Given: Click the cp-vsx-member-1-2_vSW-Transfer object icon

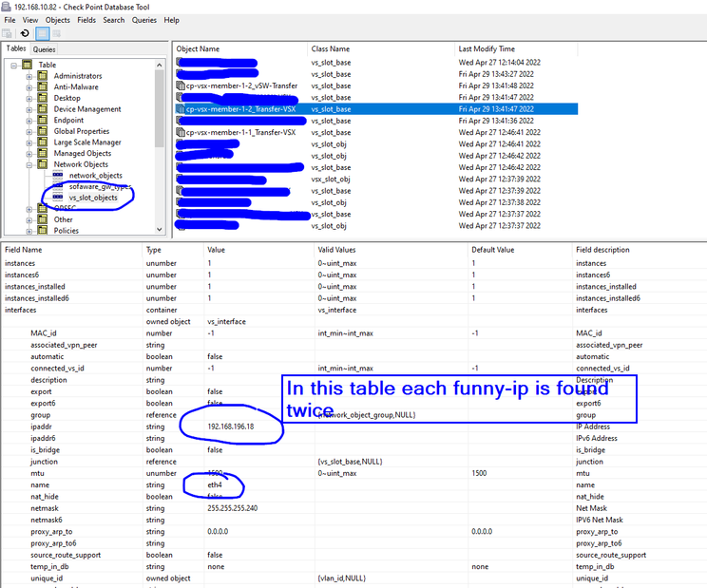Looking at the screenshot, I should 181,85.
